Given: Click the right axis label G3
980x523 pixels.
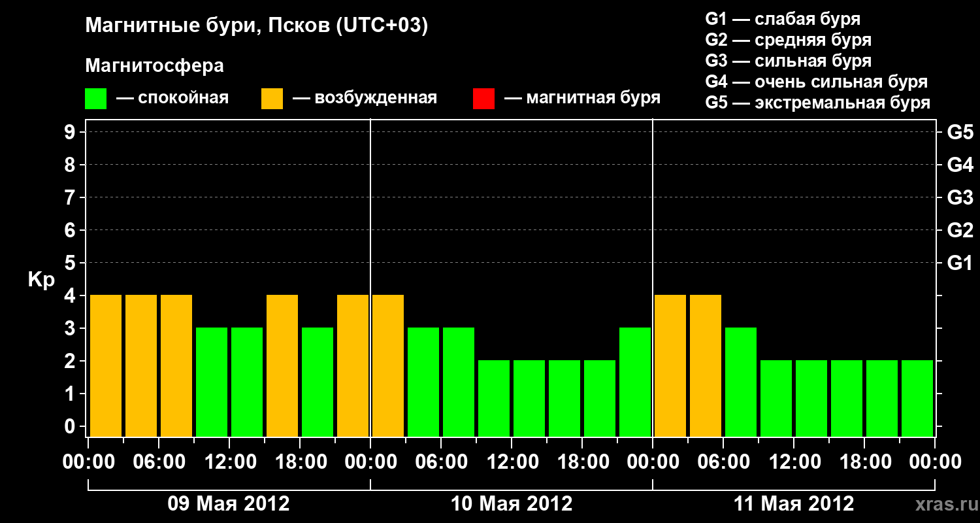Looking at the screenshot, I should [x=960, y=197].
